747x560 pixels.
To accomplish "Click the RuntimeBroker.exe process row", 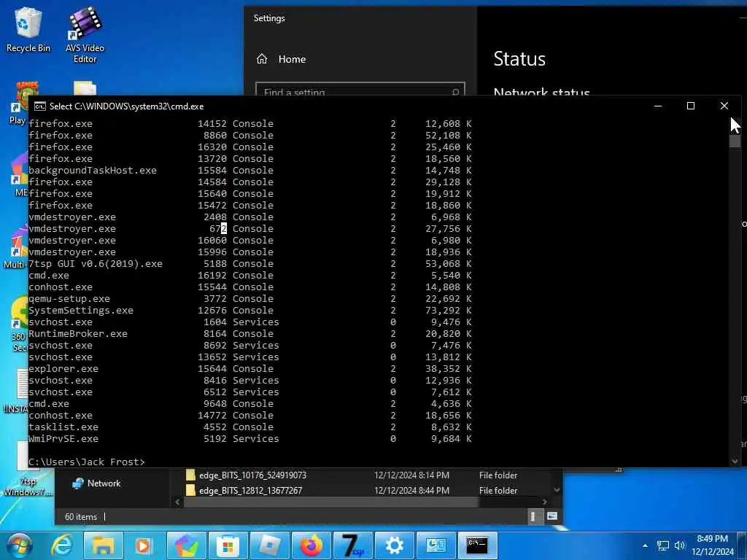I will click(x=249, y=334).
